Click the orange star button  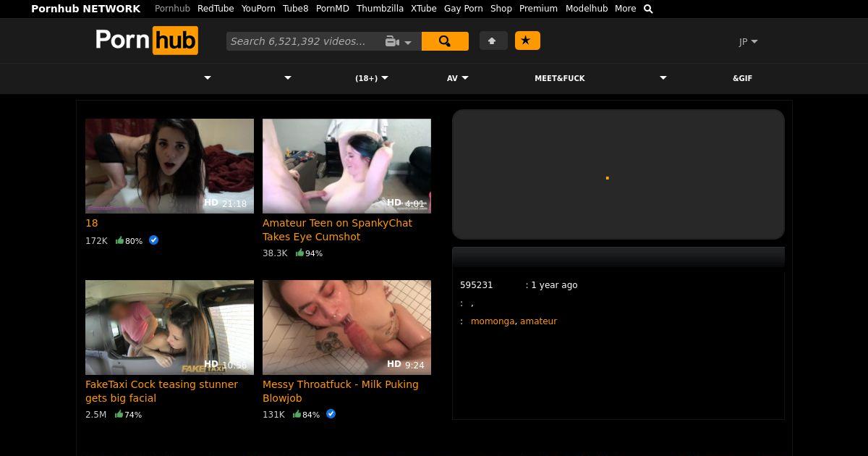[527, 41]
